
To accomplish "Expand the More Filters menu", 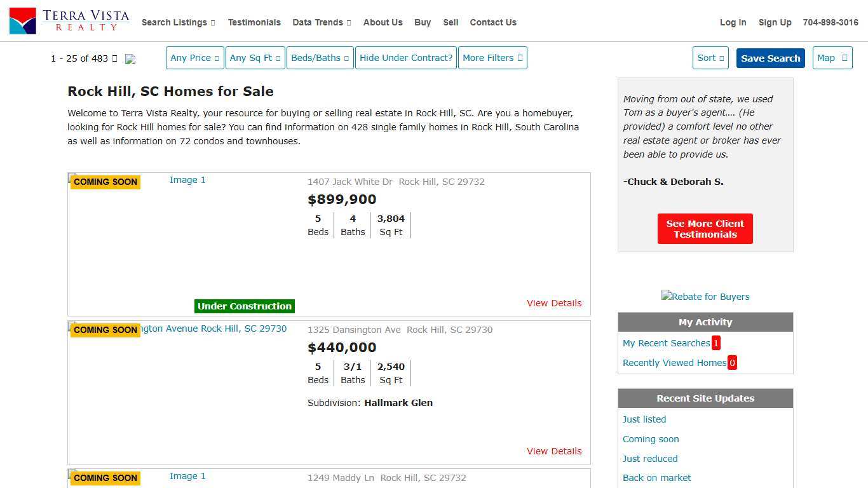I will pos(492,58).
